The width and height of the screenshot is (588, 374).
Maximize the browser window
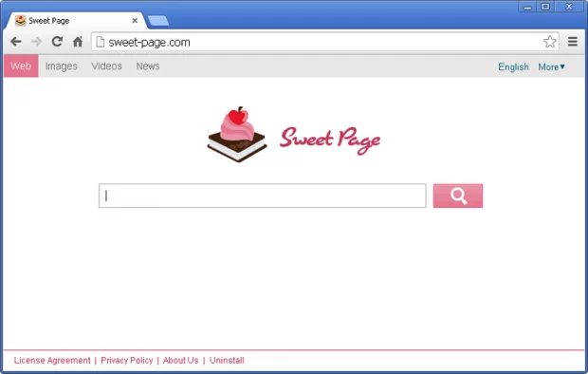(545, 7)
